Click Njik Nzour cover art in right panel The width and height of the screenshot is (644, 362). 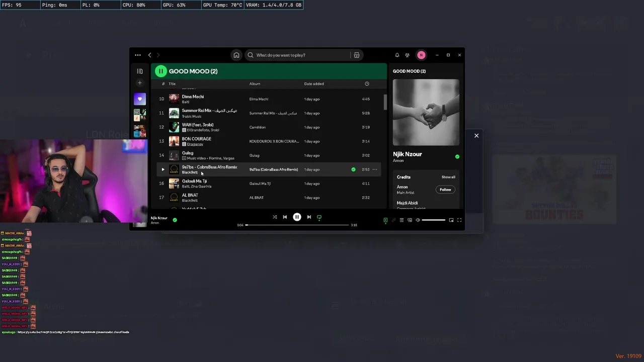coord(426,112)
